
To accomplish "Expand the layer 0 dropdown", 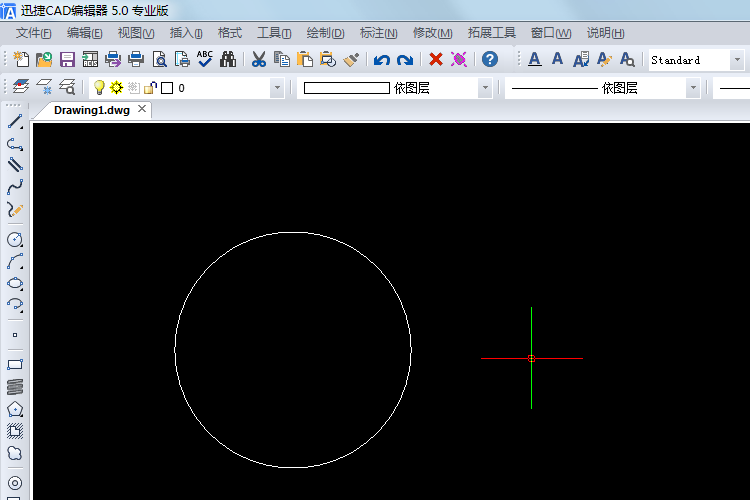I will (277, 88).
